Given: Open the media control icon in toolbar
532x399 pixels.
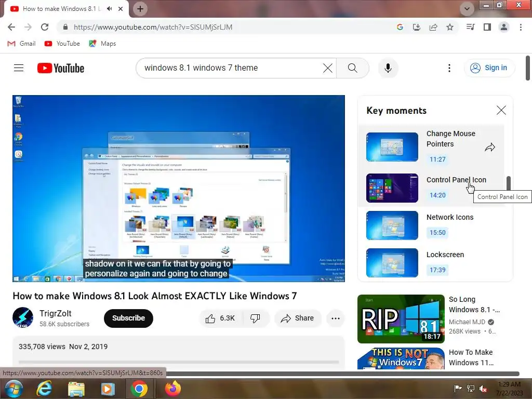Looking at the screenshot, I should tap(471, 27).
